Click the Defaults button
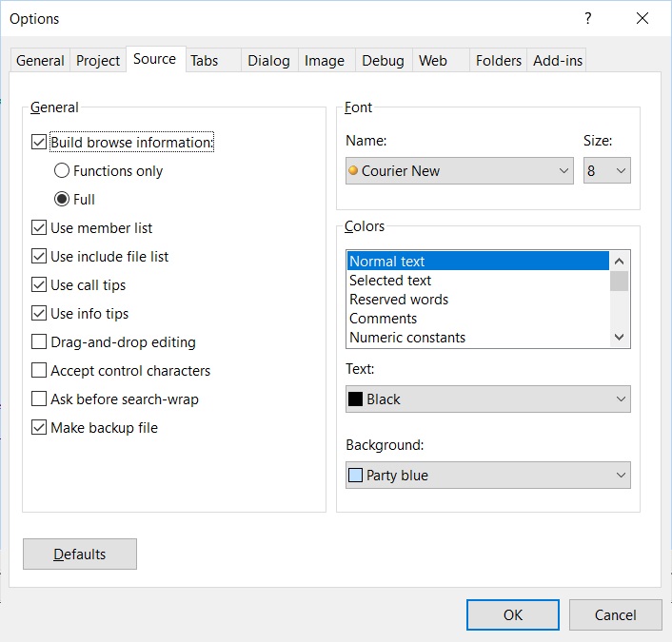672x642 pixels. click(80, 554)
